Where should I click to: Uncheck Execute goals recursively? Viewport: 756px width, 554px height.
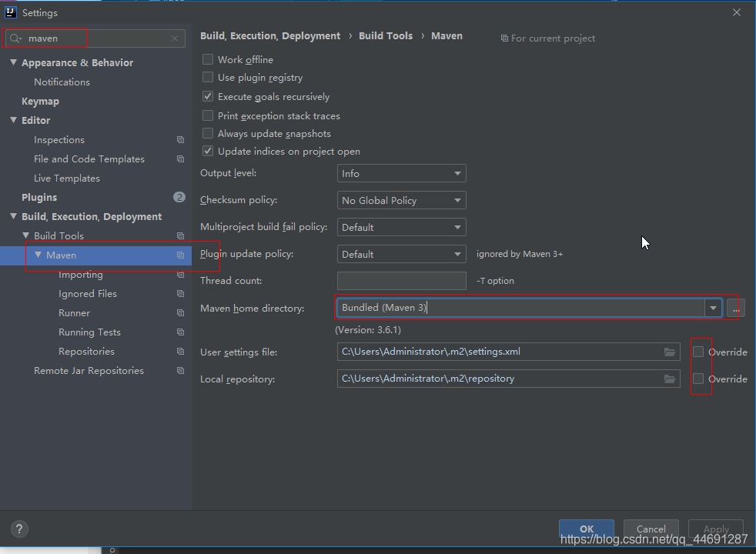pos(208,96)
